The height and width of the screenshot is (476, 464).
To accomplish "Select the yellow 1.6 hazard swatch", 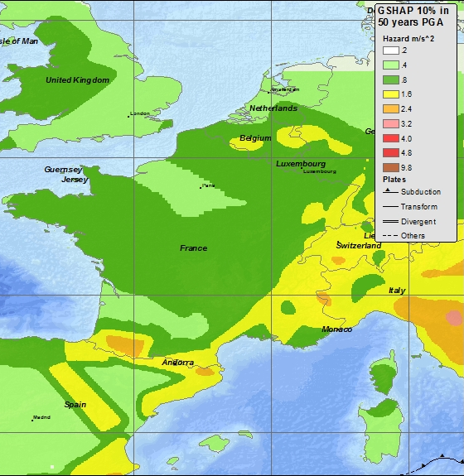I will [391, 94].
